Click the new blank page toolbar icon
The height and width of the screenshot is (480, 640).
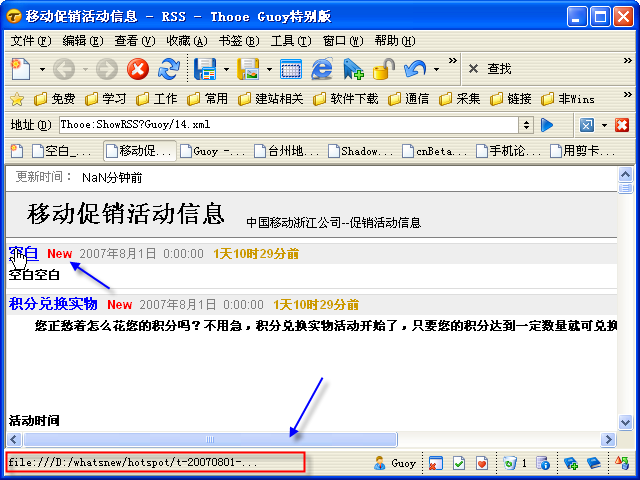click(20, 69)
